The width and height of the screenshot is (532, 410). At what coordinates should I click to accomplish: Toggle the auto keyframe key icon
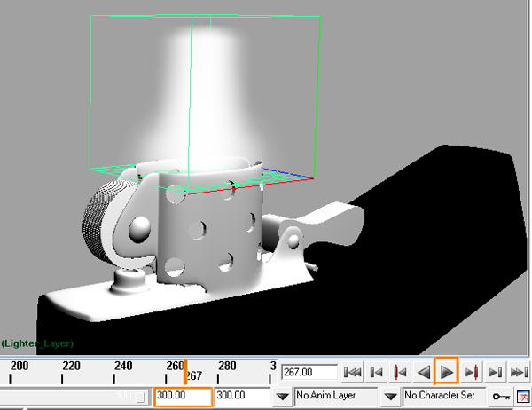501,397
